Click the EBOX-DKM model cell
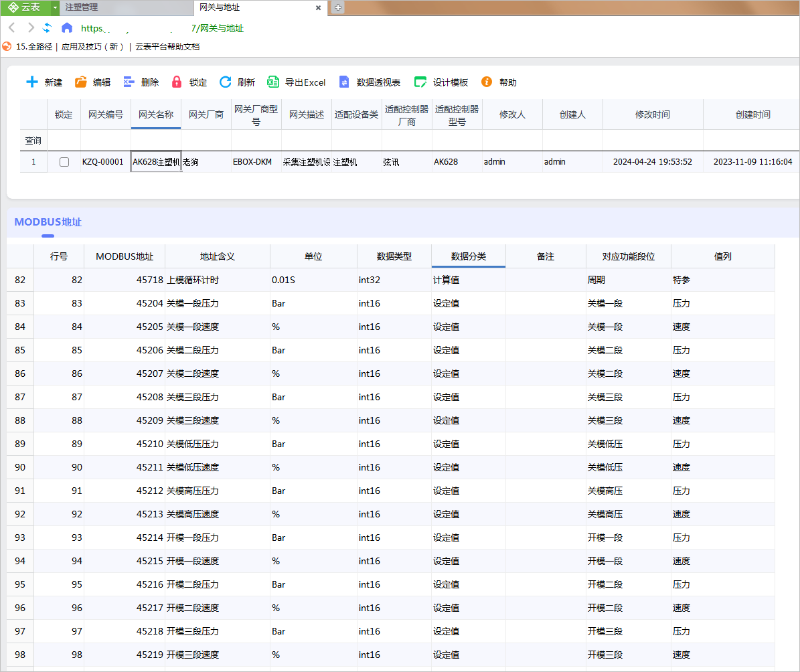800x672 pixels. tap(256, 162)
